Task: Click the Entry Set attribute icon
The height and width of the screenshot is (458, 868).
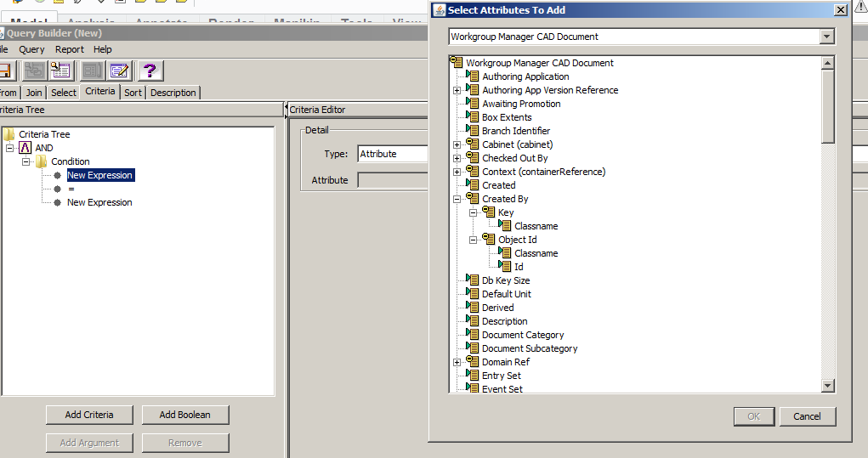Action: [x=472, y=375]
